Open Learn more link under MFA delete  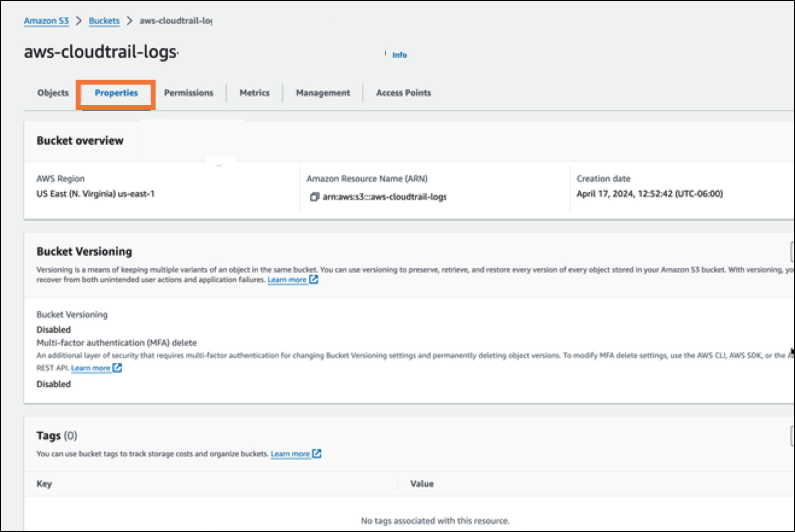tap(90, 368)
